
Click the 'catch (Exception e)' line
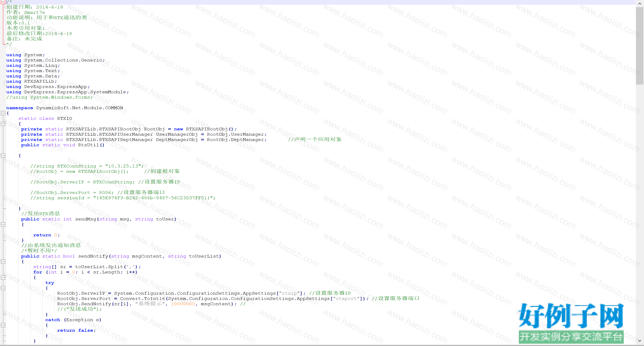(73, 320)
